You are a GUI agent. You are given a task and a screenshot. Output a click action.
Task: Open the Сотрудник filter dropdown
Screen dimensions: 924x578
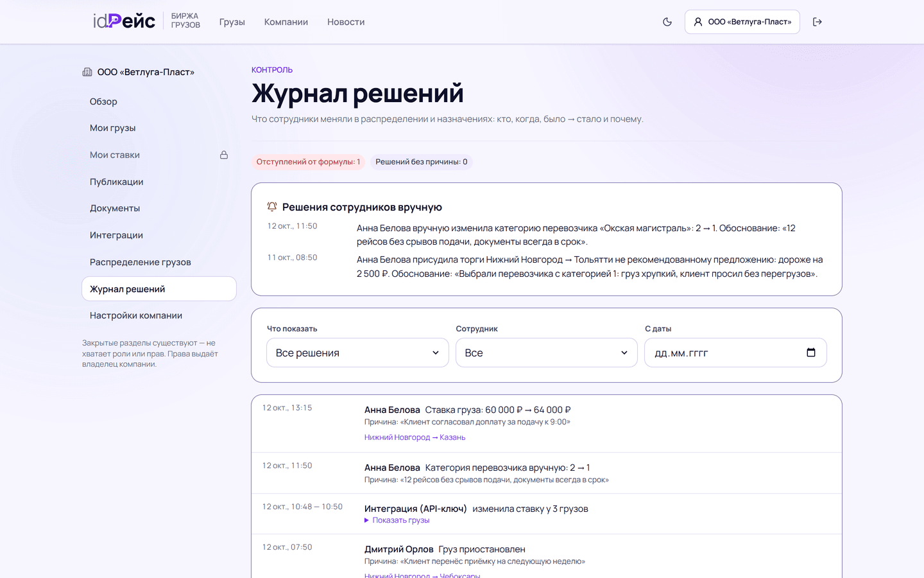tap(547, 353)
